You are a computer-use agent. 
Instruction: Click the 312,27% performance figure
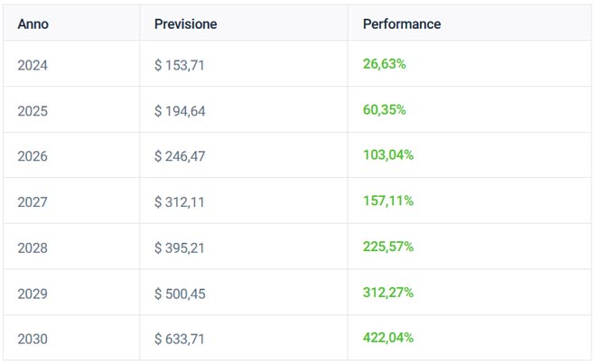coord(387,293)
